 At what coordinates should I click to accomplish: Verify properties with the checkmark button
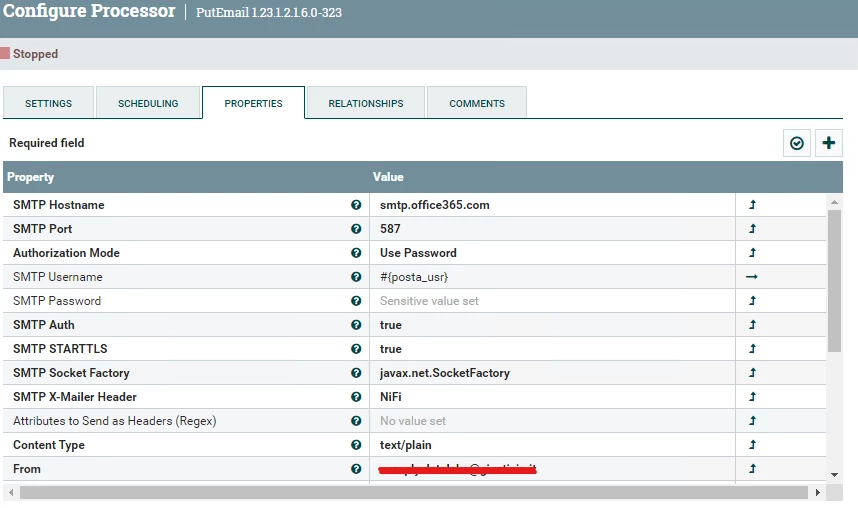(x=797, y=143)
